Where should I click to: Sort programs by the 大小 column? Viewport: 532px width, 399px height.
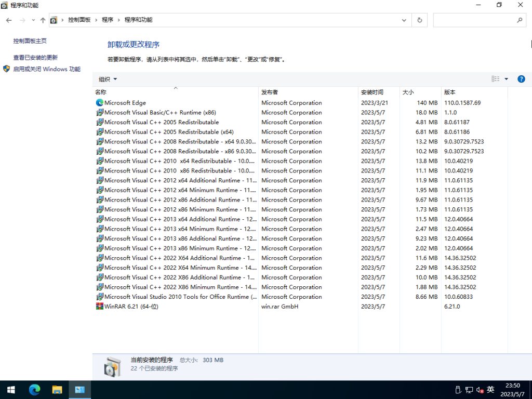click(x=408, y=92)
